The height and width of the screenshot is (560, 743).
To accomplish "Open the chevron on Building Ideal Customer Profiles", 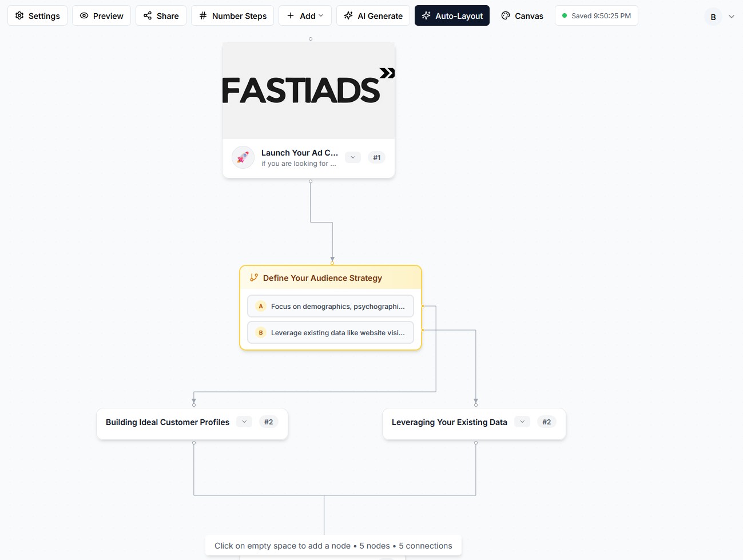I will 244,422.
